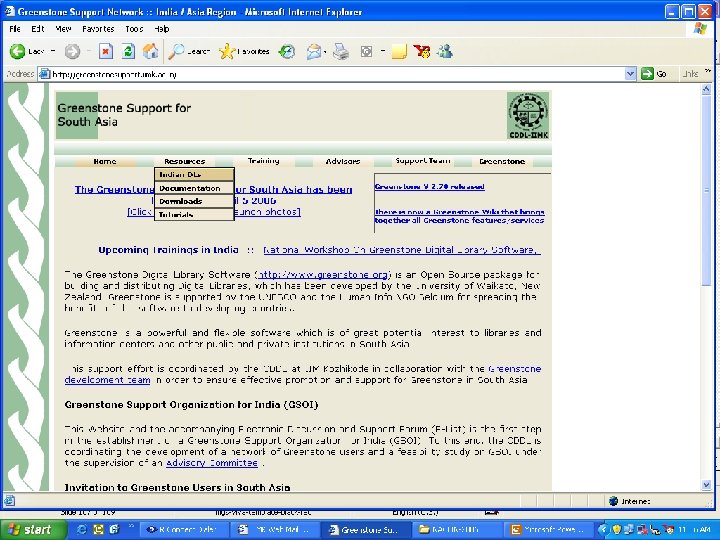Open the National Workshop on Greenstone link

tap(402, 250)
